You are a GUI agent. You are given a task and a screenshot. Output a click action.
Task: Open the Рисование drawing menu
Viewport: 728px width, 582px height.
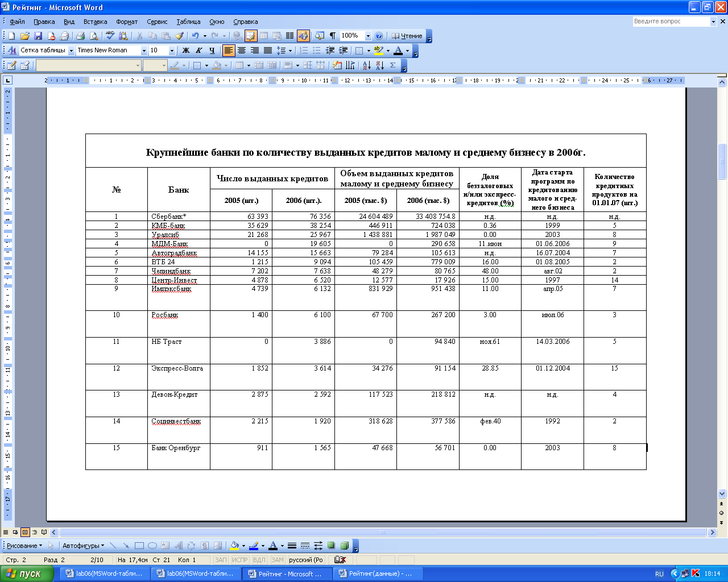[24, 546]
